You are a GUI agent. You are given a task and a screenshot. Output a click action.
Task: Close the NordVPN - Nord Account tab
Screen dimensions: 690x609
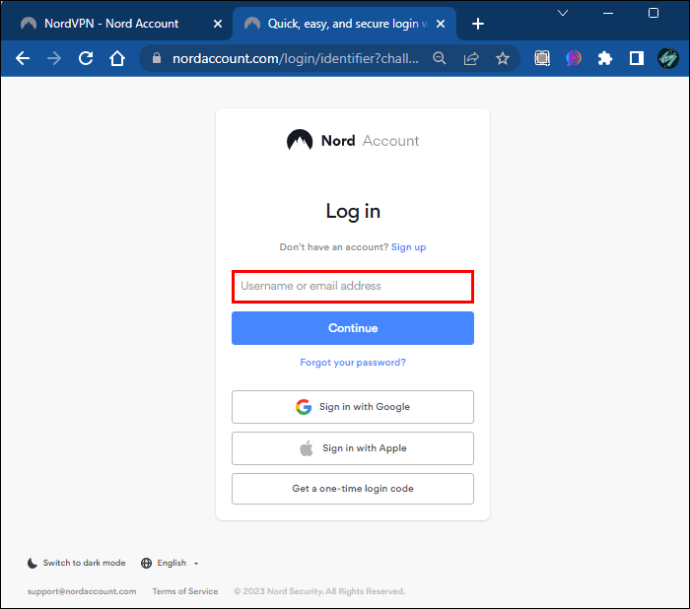217,24
